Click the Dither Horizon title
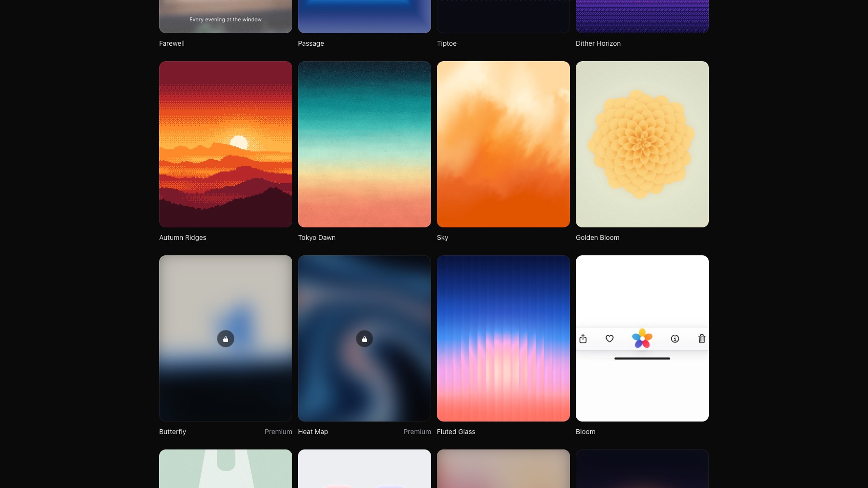 pos(598,43)
